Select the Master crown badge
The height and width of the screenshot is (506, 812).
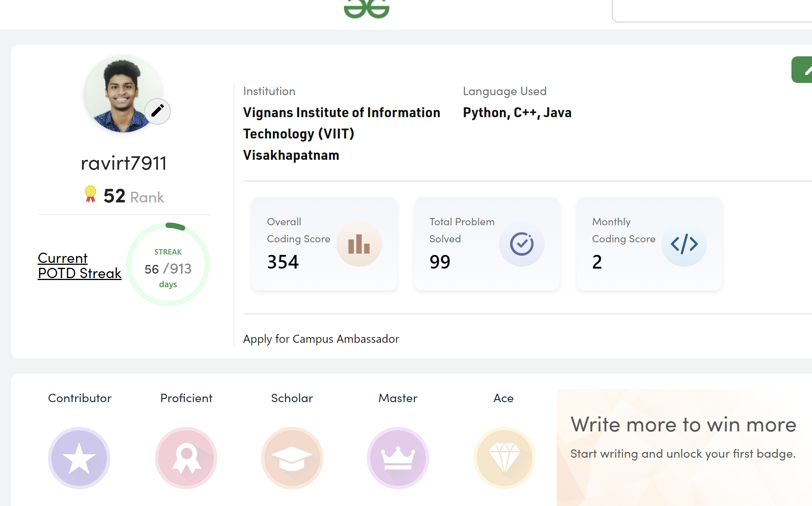(x=398, y=458)
